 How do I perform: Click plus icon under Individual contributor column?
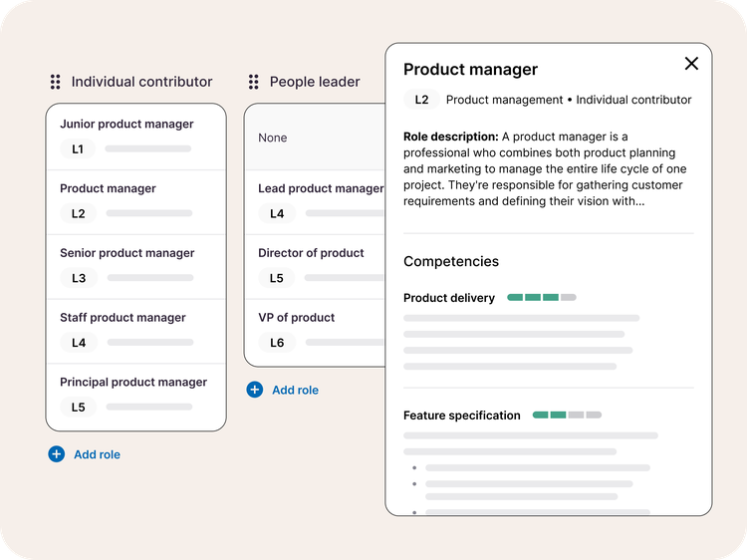pos(57,454)
